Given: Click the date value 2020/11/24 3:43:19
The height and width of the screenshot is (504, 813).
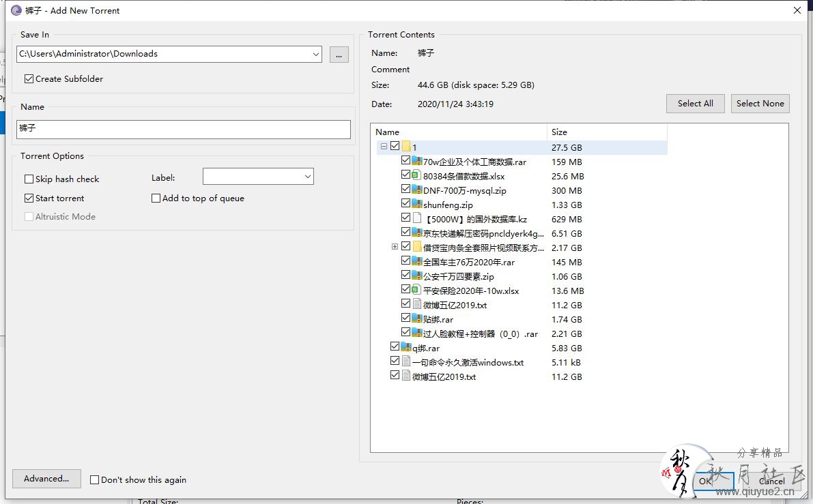Looking at the screenshot, I should [456, 104].
